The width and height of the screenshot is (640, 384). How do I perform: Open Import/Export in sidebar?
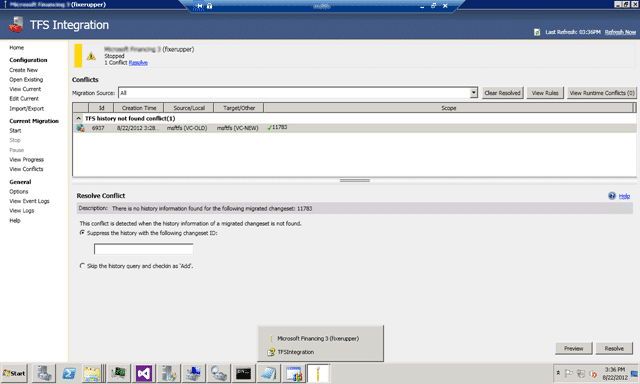(27, 109)
